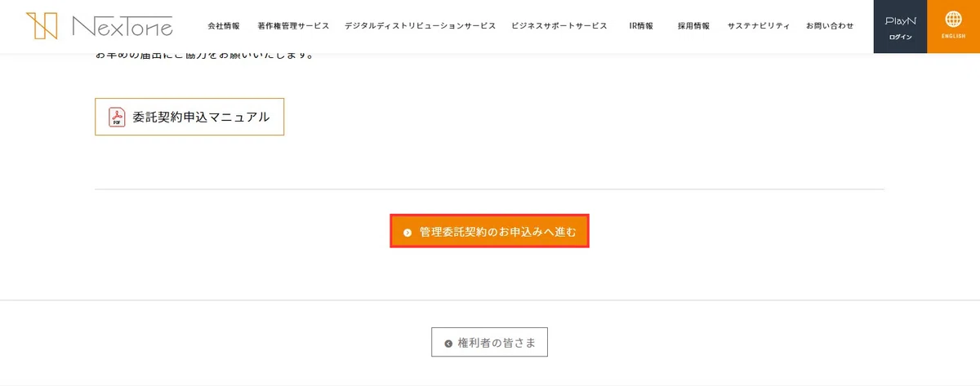Click the NexTone wordmark text
The width and height of the screenshot is (980, 386).
coord(122,26)
